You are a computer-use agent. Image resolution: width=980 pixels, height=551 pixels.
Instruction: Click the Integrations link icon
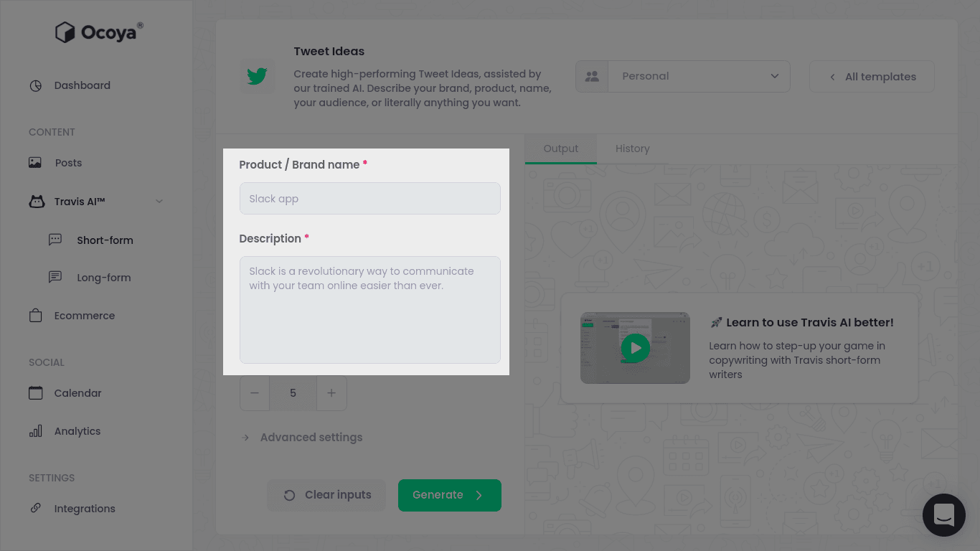pyautogui.click(x=35, y=508)
